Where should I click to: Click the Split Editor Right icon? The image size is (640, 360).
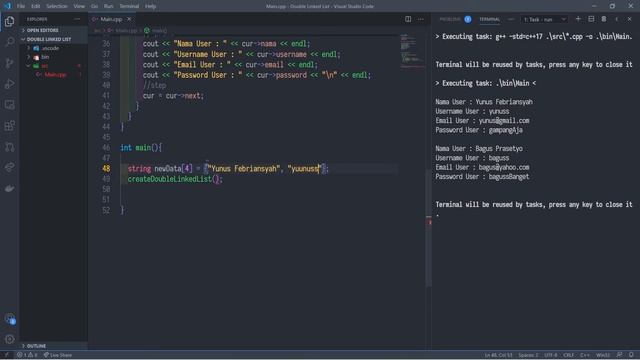pyautogui.click(x=408, y=19)
